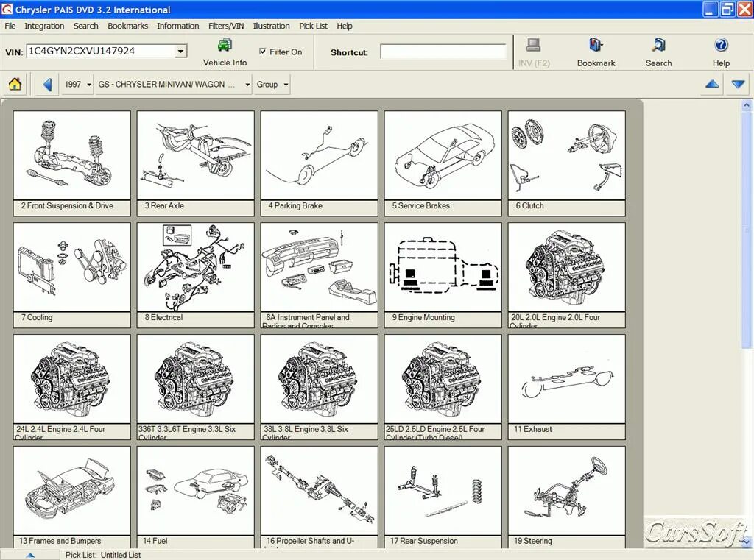Open the Fuel group illustration

coord(196,491)
